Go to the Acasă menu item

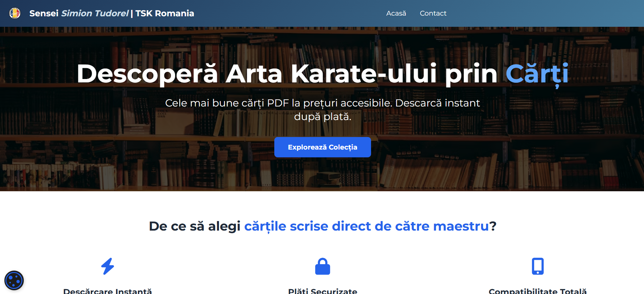396,13
